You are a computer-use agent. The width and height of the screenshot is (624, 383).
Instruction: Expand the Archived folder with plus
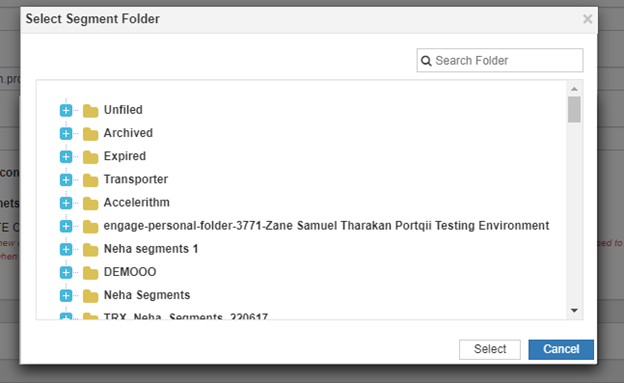(x=66, y=133)
